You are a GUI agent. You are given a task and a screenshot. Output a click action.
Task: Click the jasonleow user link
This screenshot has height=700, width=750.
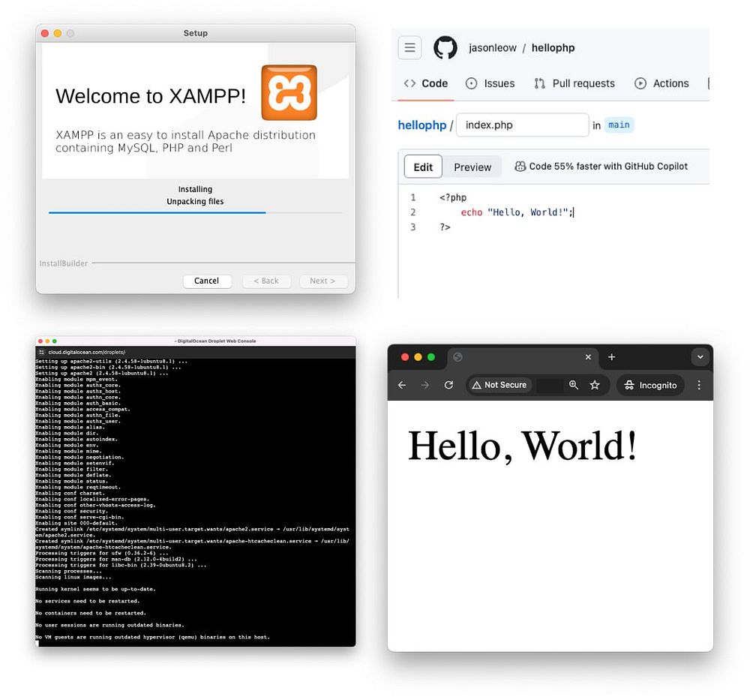493,48
